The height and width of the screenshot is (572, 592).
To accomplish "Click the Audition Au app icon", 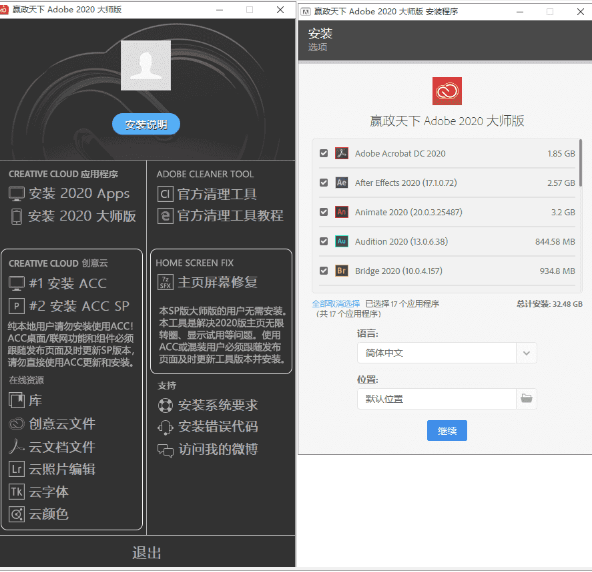I will coord(342,241).
